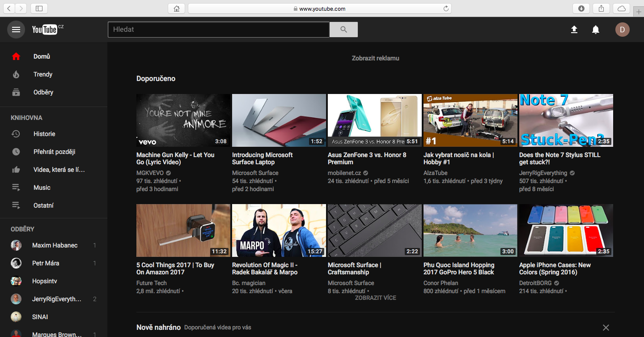Reload the page in the address bar
Screen dimensions: 644x337
tap(445, 9)
